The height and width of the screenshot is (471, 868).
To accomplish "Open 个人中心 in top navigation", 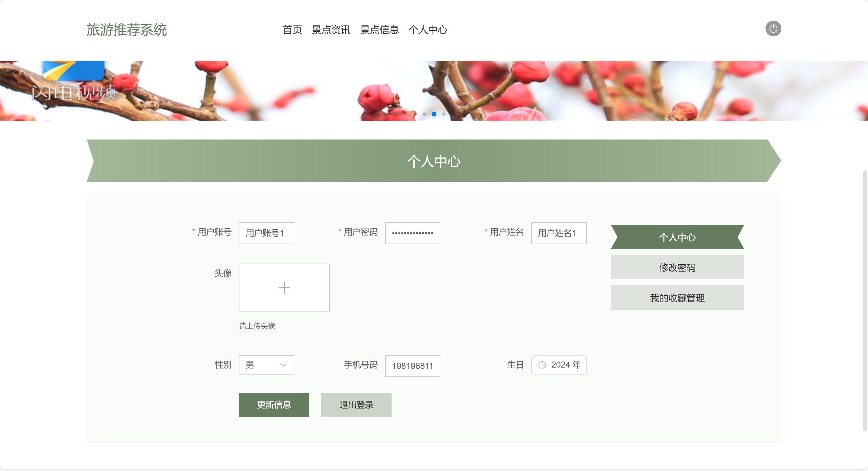I will point(428,30).
